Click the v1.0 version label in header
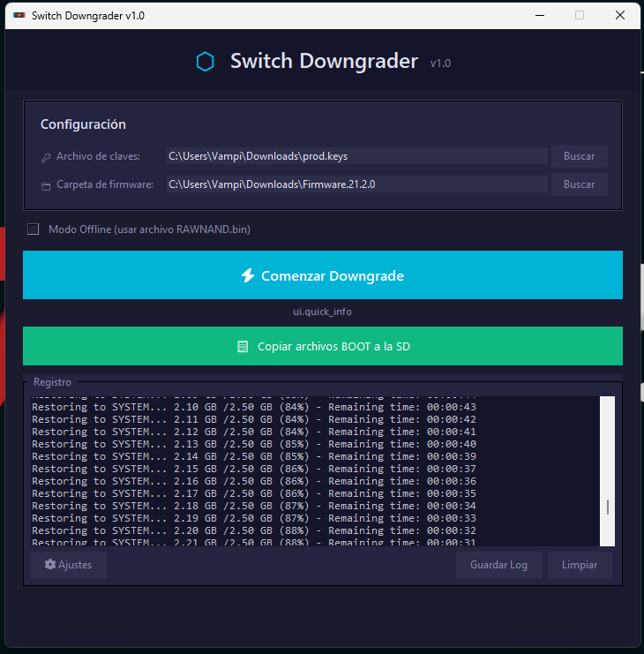This screenshot has width=644, height=654. [x=440, y=64]
